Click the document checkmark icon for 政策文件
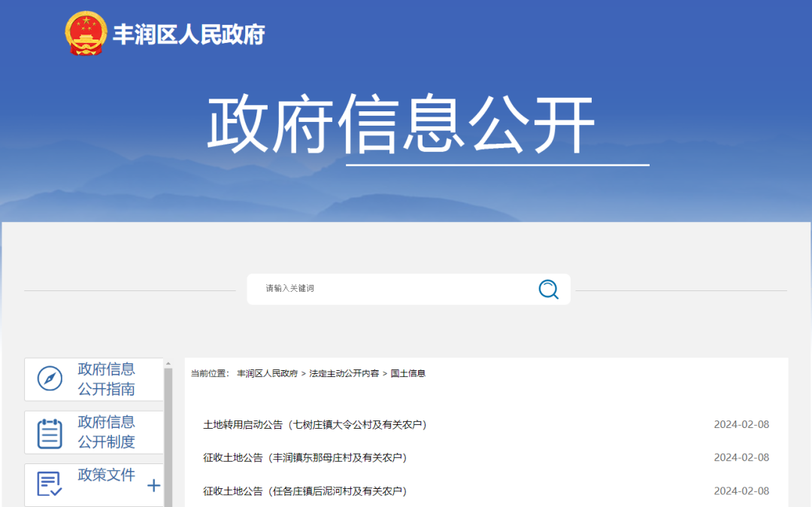The width and height of the screenshot is (812, 507). 50,484
